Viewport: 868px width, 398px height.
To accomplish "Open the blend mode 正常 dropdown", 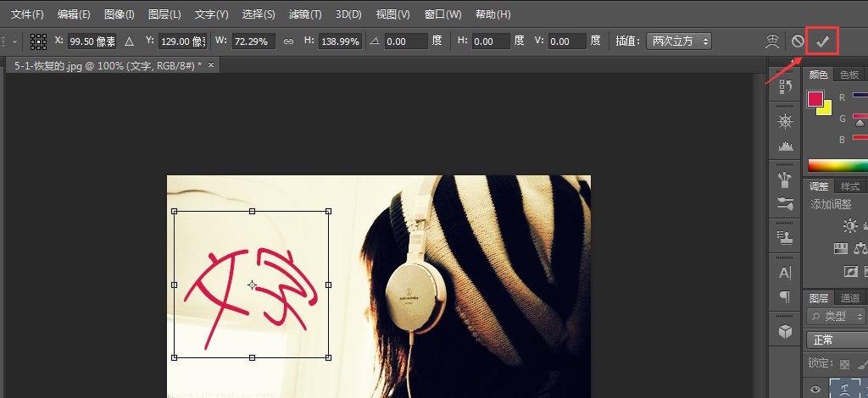I will click(x=837, y=340).
